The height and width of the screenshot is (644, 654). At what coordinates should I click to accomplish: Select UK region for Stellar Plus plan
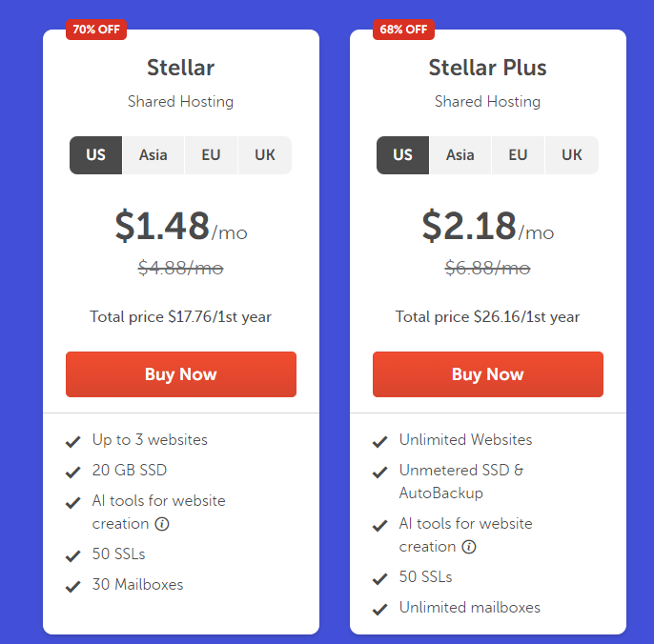572,155
